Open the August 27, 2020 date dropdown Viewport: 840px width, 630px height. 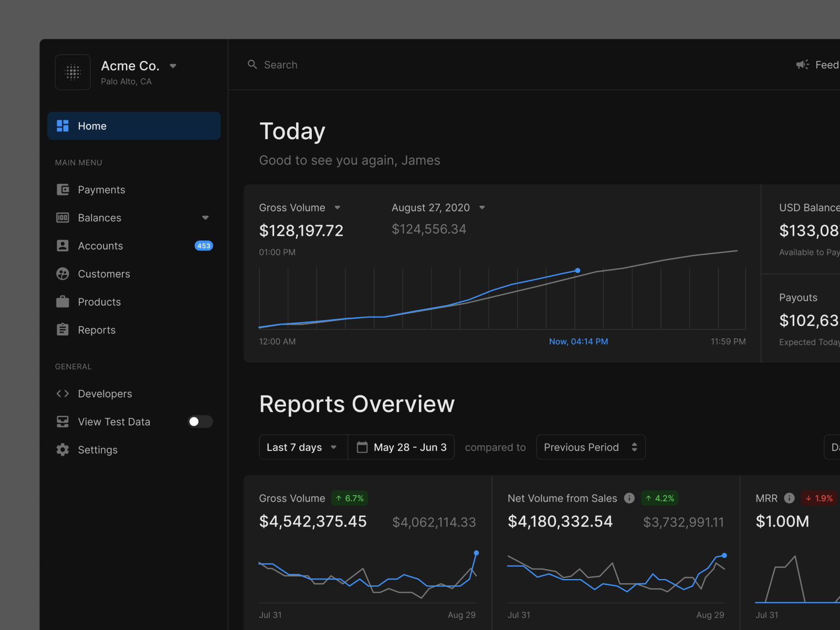point(482,208)
